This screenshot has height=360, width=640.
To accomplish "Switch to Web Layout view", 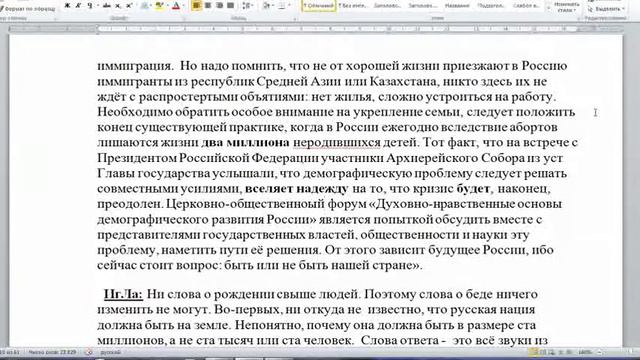I will [x=552, y=352].
